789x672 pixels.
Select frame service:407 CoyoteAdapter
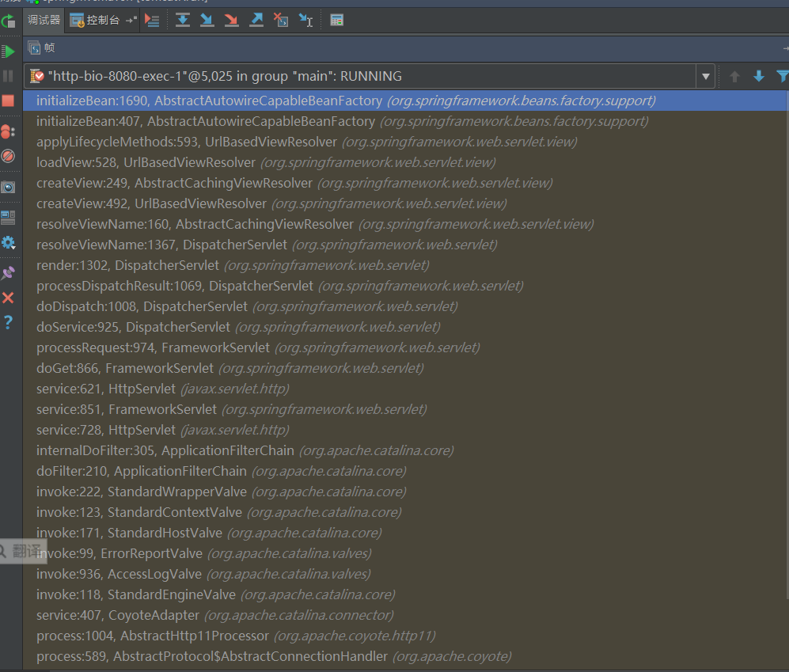coord(404,616)
